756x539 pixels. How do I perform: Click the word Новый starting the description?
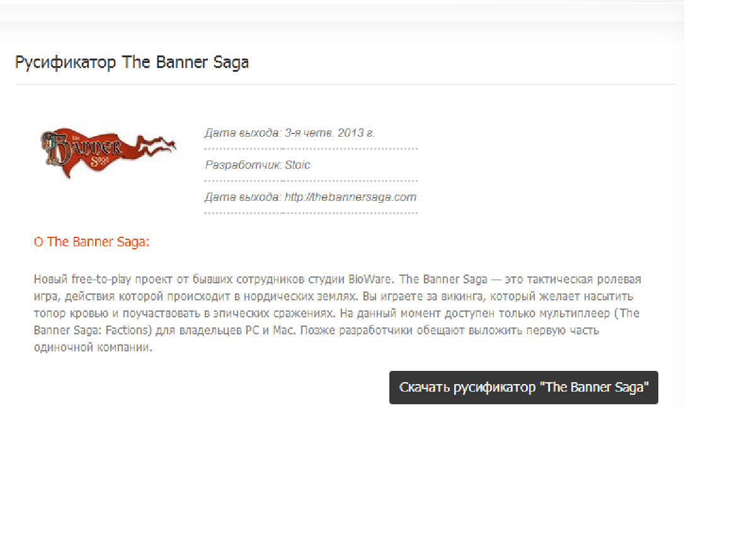tap(47, 280)
